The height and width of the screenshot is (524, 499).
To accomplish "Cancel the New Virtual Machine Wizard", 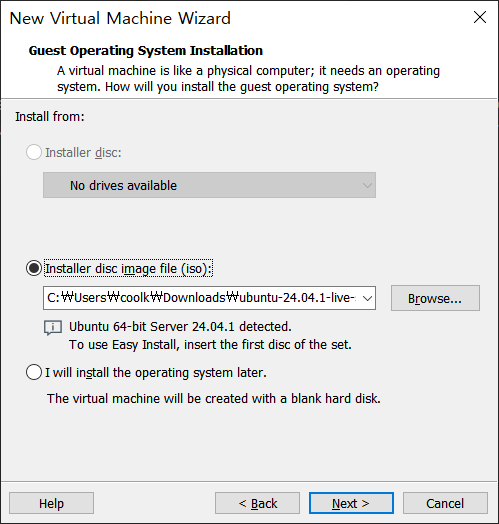I will (445, 503).
